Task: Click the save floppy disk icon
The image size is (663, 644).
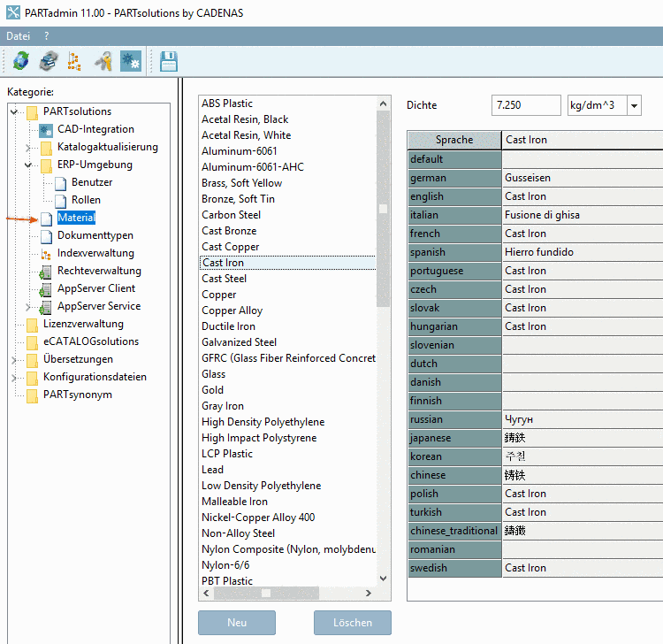Action: click(168, 61)
